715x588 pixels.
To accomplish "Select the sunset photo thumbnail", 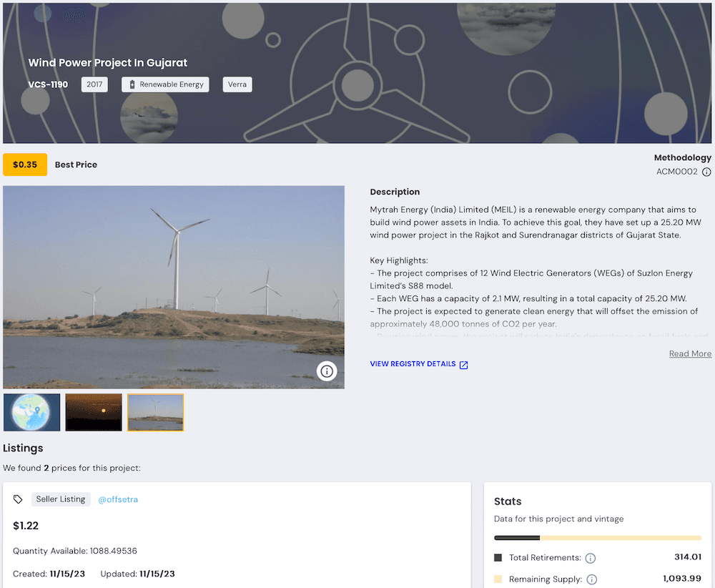I will 94,412.
